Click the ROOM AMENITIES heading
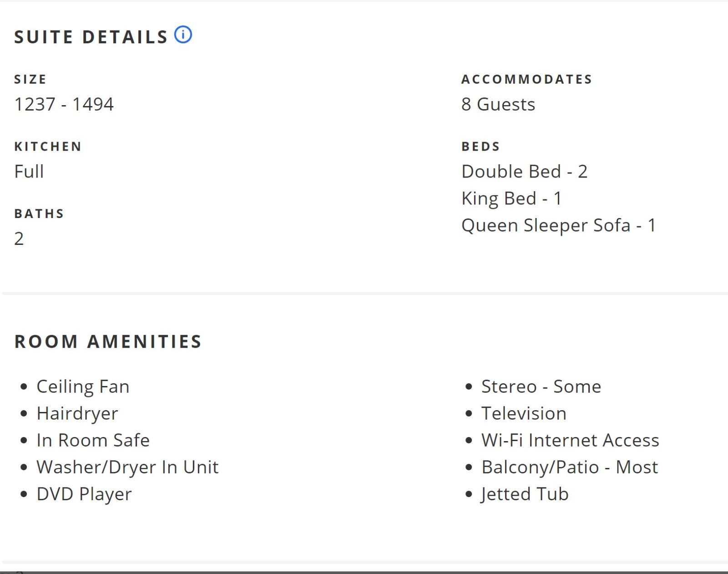Screen dimensions: 728x574 (x=108, y=341)
